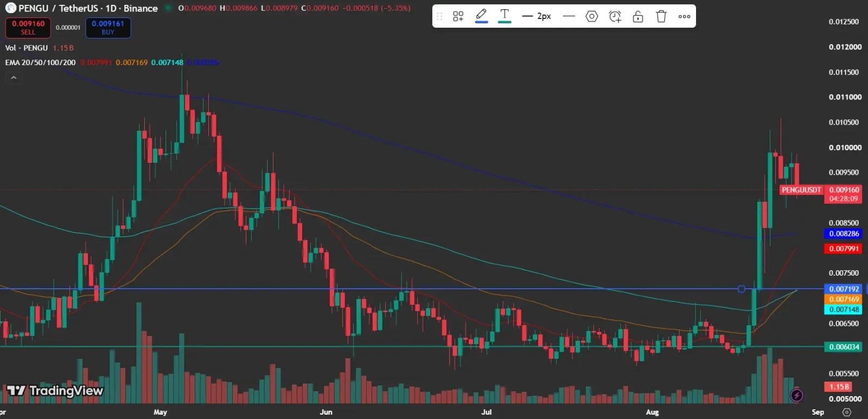Viewport: 868px width, 419px height.
Task: Collapse the indicator legend with chevron
Action: coord(14,78)
